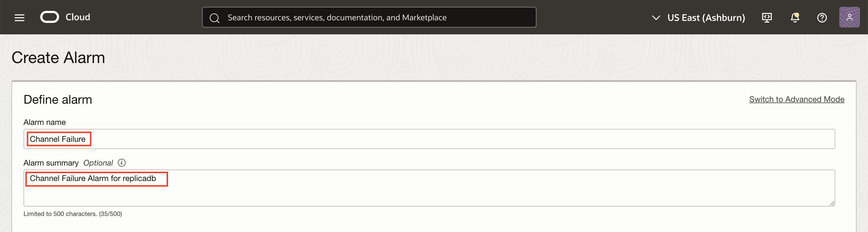The width and height of the screenshot is (868, 232).
Task: Click the Oracle logo oval
Action: click(50, 17)
